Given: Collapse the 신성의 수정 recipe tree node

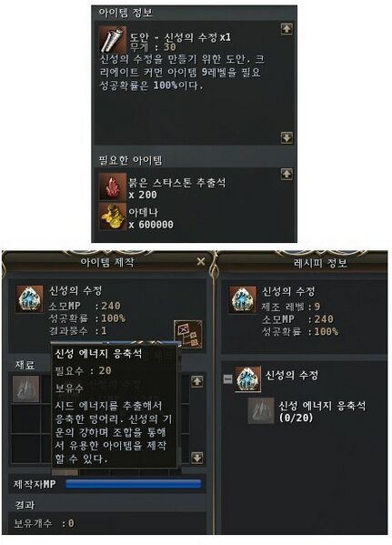Looking at the screenshot, I should (x=227, y=378).
